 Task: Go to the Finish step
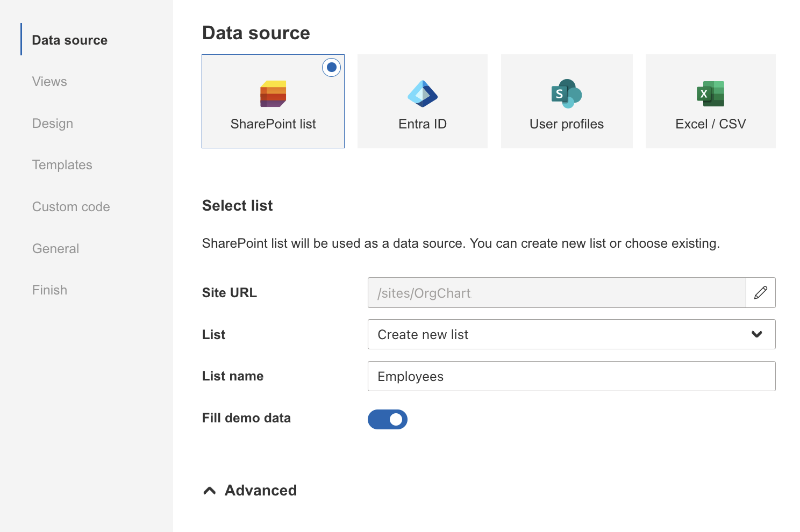click(49, 290)
